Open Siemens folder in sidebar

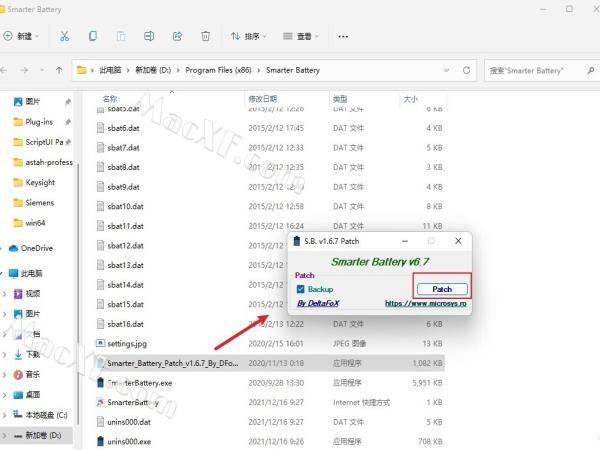pos(39,203)
